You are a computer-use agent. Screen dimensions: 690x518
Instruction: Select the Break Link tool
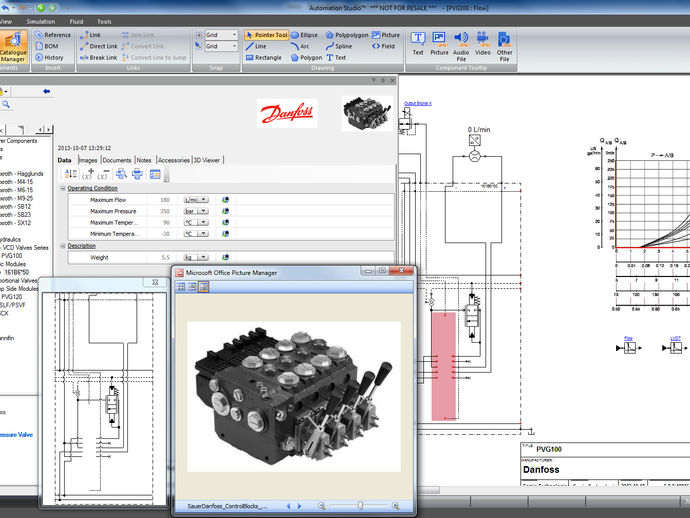click(98, 58)
